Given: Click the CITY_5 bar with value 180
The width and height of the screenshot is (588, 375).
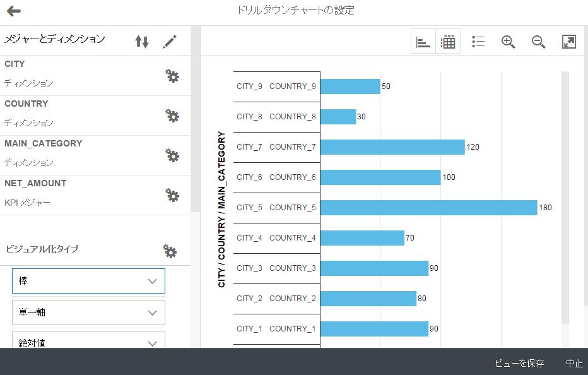Looking at the screenshot, I should [428, 208].
